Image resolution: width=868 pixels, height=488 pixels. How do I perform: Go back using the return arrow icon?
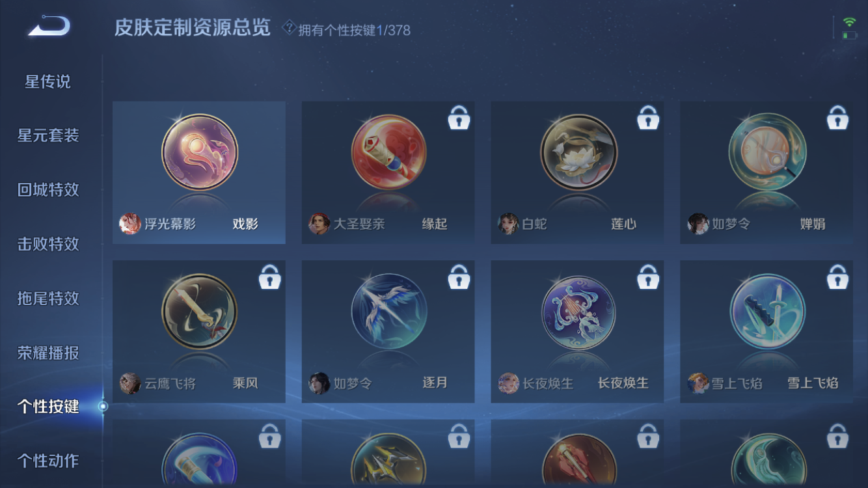49,26
